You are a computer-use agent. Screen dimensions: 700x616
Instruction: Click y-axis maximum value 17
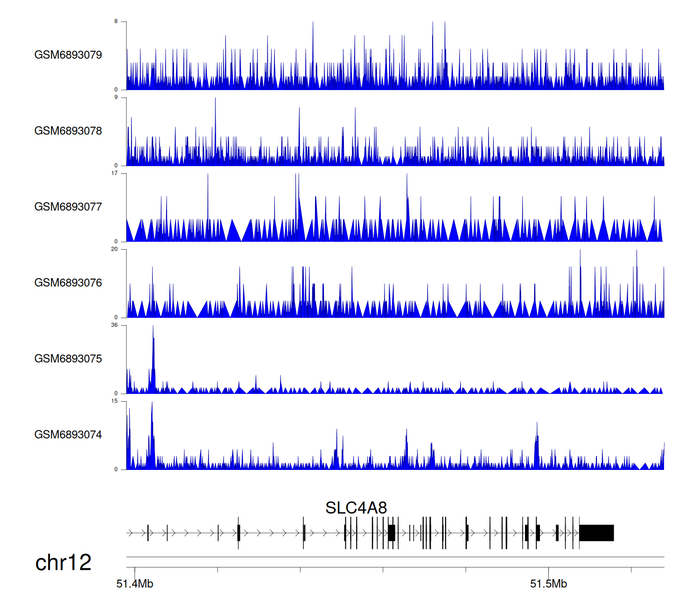click(x=114, y=173)
